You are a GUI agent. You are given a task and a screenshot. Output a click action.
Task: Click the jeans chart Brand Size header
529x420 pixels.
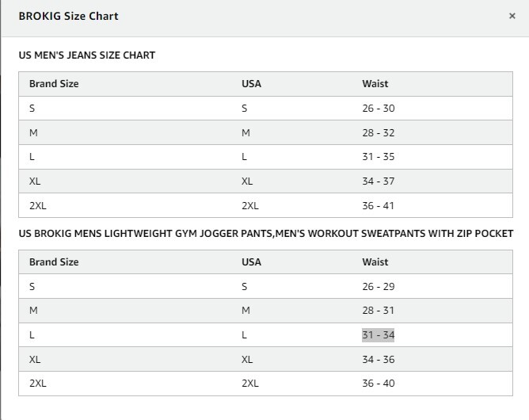pos(54,84)
